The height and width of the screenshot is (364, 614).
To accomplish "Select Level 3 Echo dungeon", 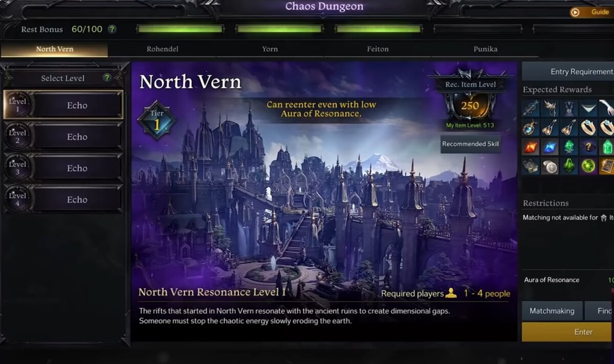I will click(x=63, y=168).
